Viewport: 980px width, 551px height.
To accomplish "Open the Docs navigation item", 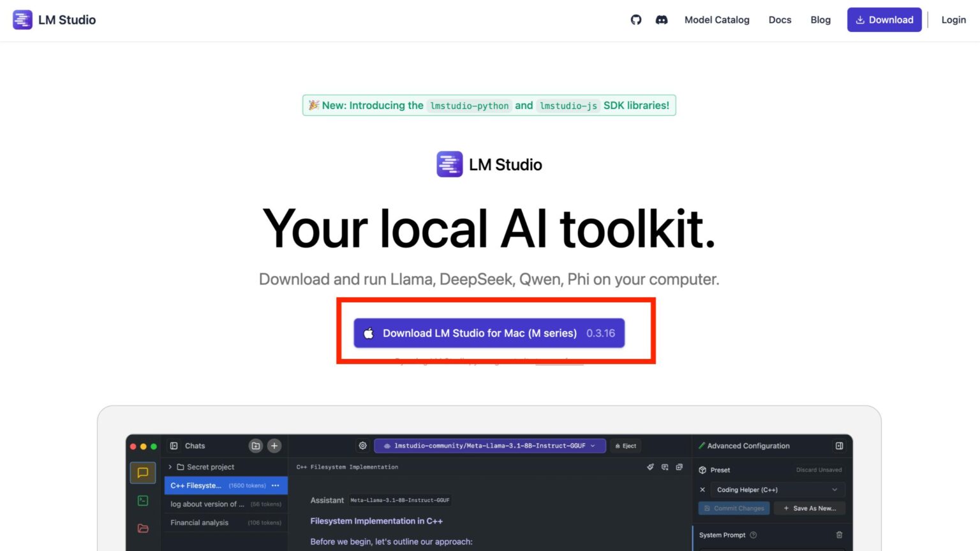I will (780, 20).
